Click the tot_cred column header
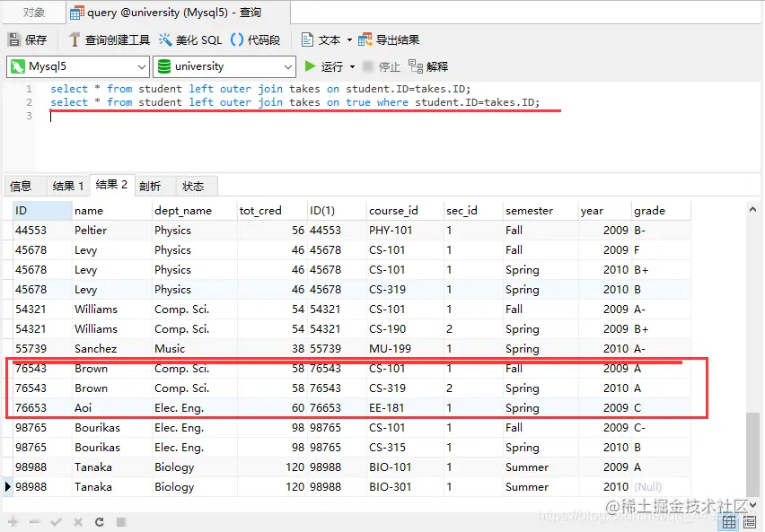Image resolution: width=765 pixels, height=532 pixels. [x=272, y=211]
